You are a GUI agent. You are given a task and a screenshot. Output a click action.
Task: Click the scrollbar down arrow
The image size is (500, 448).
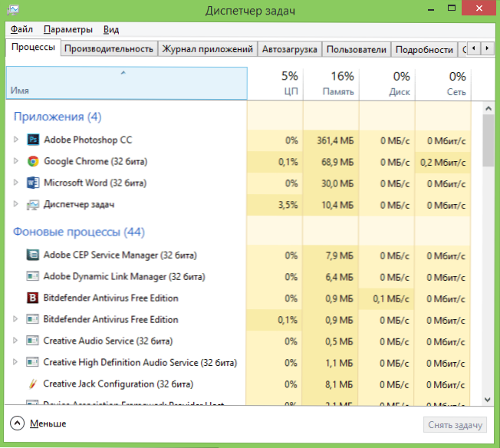click(x=488, y=399)
